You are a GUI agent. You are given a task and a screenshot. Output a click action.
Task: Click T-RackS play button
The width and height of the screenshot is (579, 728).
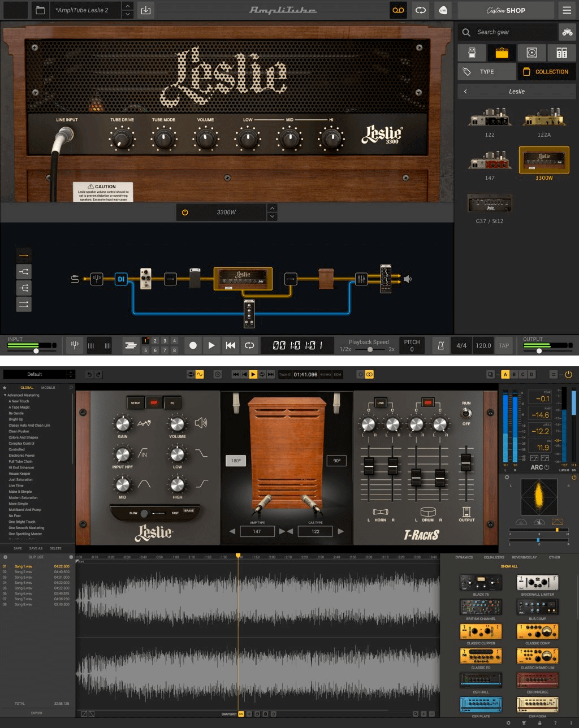point(253,374)
